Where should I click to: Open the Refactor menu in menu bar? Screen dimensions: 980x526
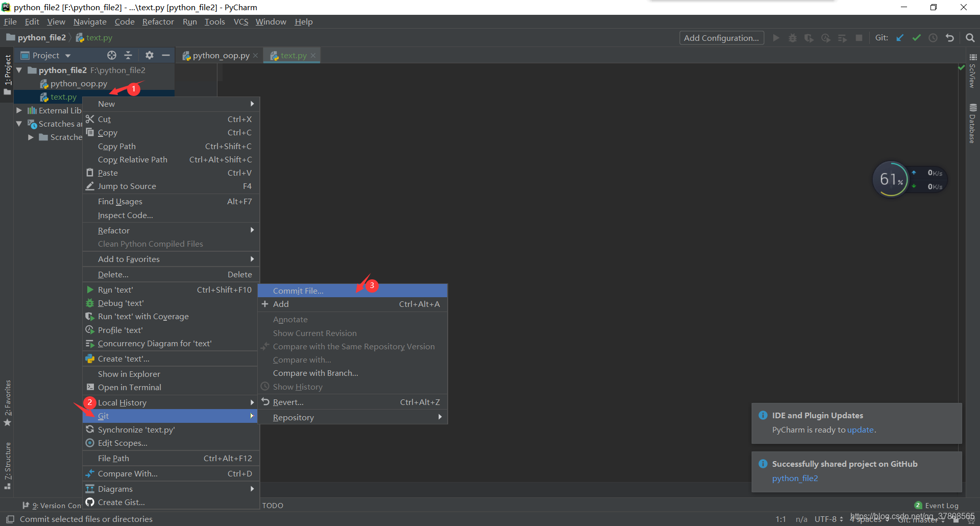click(158, 21)
